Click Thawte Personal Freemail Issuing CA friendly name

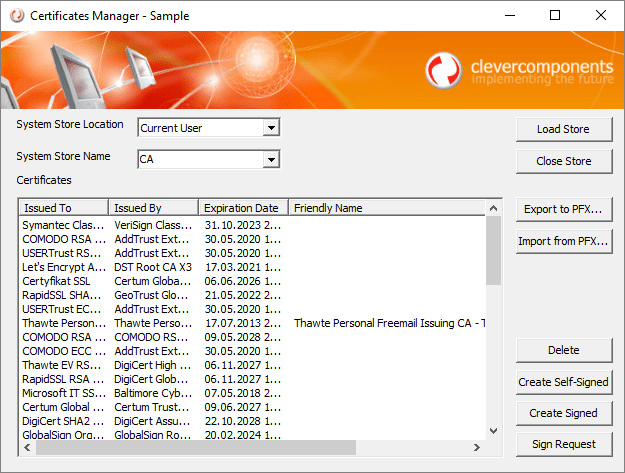pyautogui.click(x=389, y=323)
